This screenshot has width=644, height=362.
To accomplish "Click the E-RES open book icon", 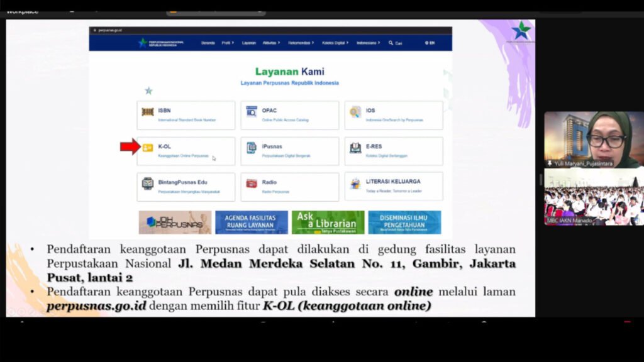I will pos(355,148).
